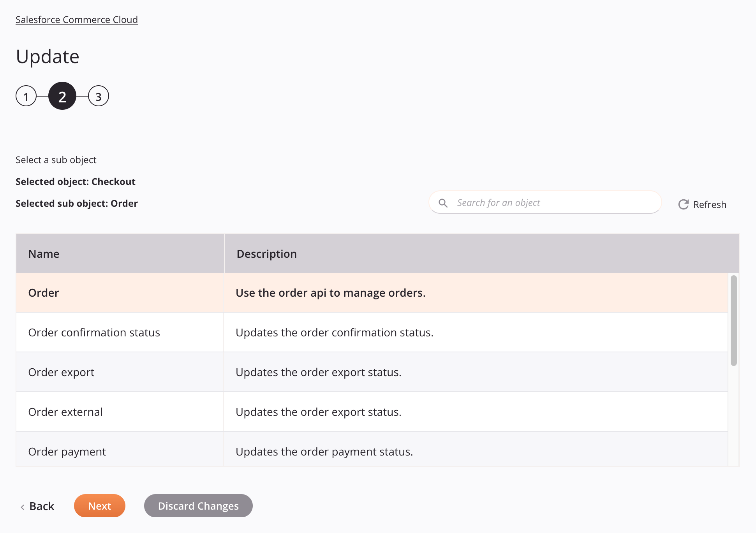
Task: Click the Search for an object field
Action: (x=545, y=202)
